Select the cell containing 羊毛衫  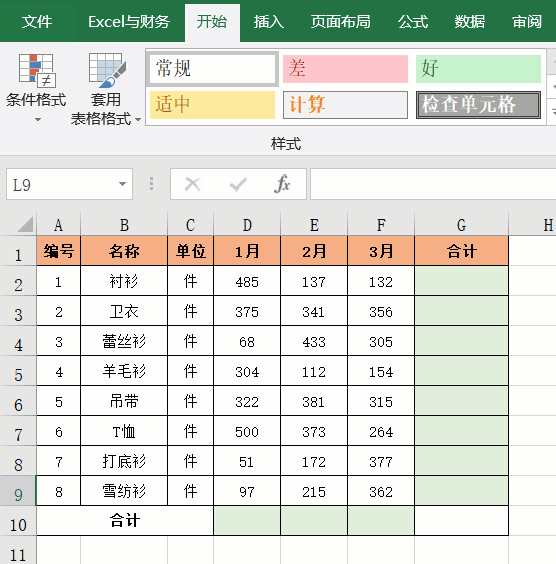tap(124, 371)
